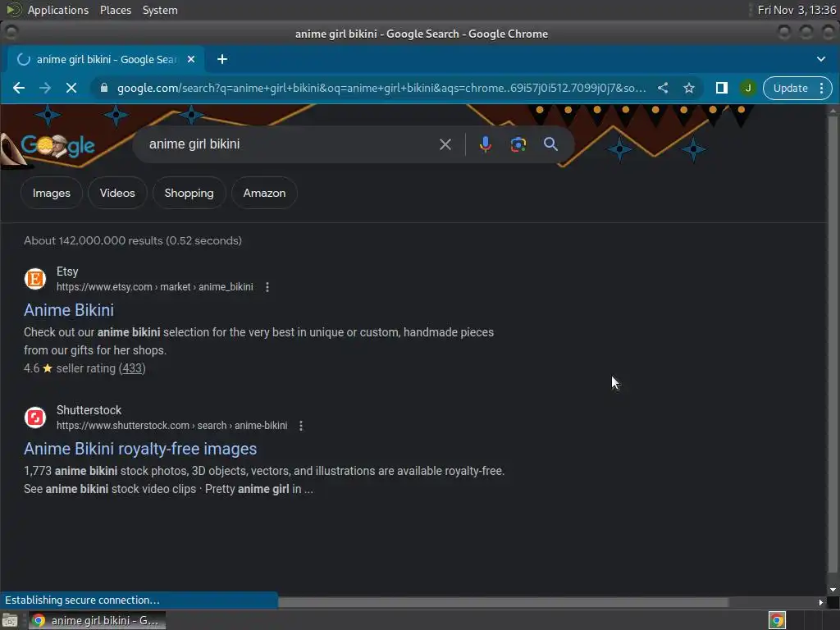Click the 433 seller rating link
This screenshot has width=840, height=630.
pyautogui.click(x=132, y=368)
